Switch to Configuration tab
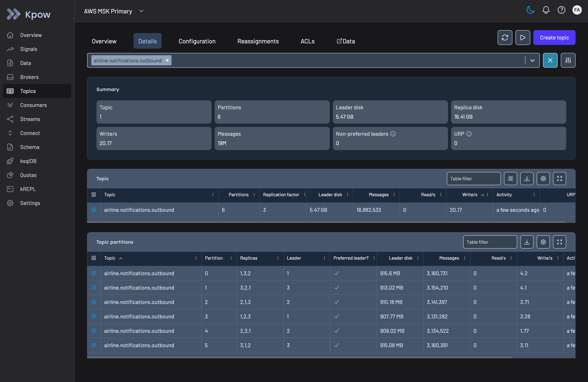Screen dimensions: 588x382 click(x=197, y=41)
